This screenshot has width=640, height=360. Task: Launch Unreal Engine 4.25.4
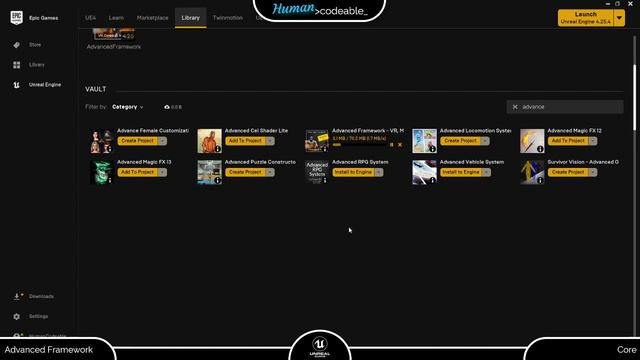pos(586,18)
